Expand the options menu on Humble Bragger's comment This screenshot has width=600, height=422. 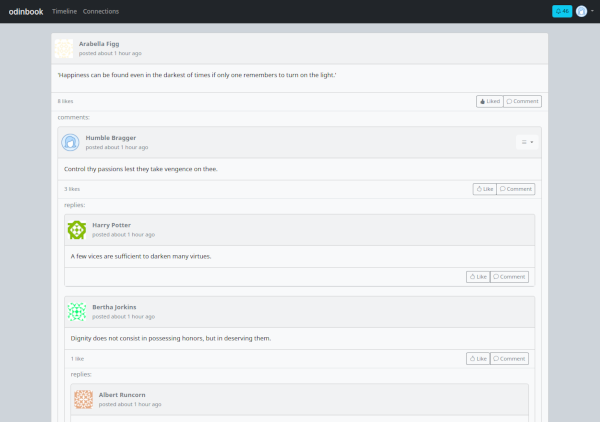[527, 142]
